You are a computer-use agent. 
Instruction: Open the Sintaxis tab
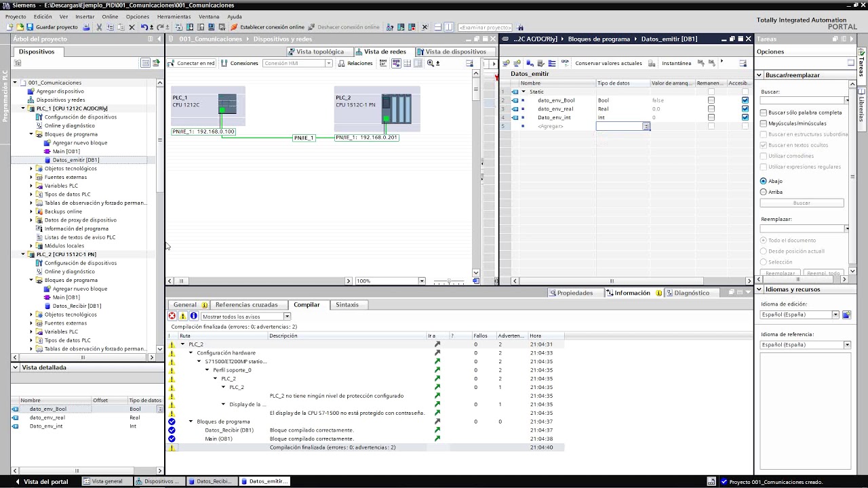click(347, 305)
